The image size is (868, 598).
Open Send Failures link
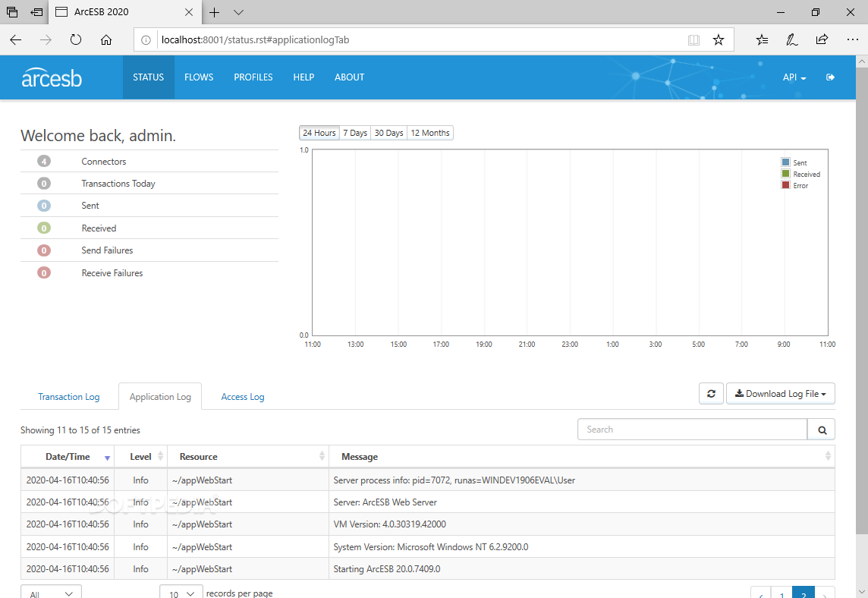click(107, 250)
